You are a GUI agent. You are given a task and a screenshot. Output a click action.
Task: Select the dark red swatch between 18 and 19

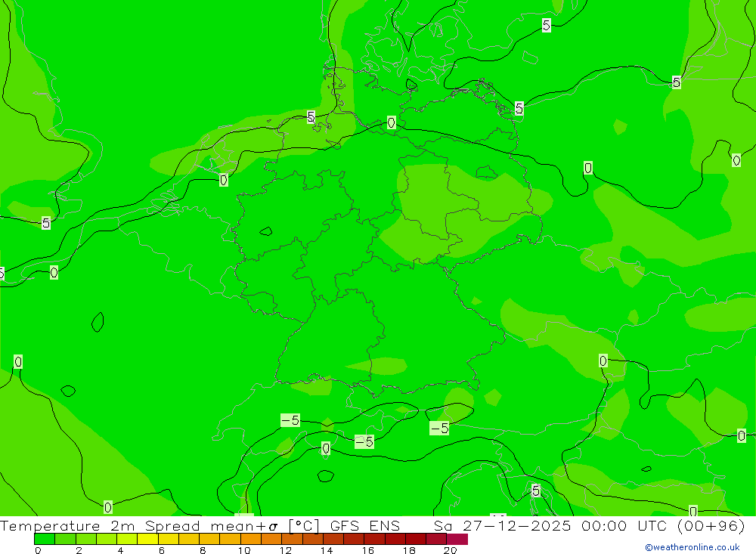click(416, 539)
